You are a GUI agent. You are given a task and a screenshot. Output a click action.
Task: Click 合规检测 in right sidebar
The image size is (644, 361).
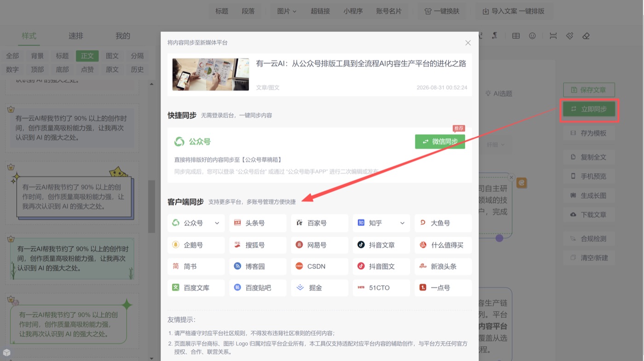coord(589,239)
